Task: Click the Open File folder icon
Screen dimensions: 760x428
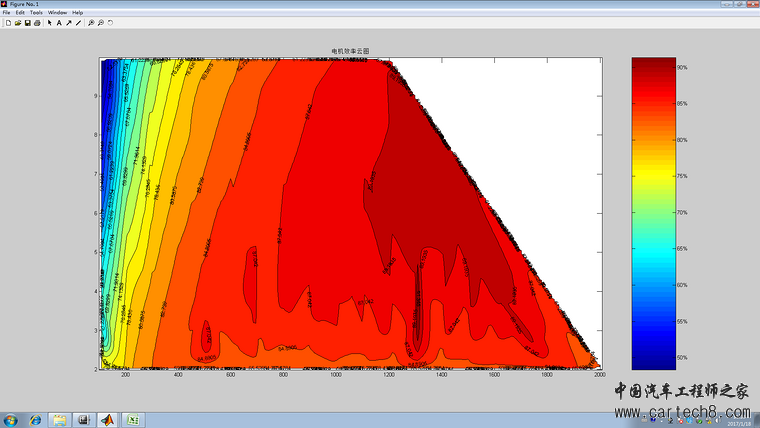Action: (x=17, y=22)
